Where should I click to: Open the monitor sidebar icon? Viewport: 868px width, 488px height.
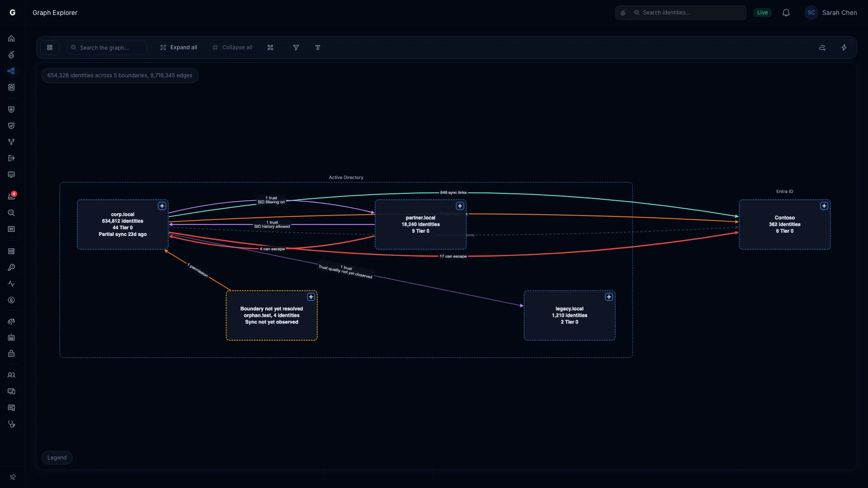(x=11, y=174)
